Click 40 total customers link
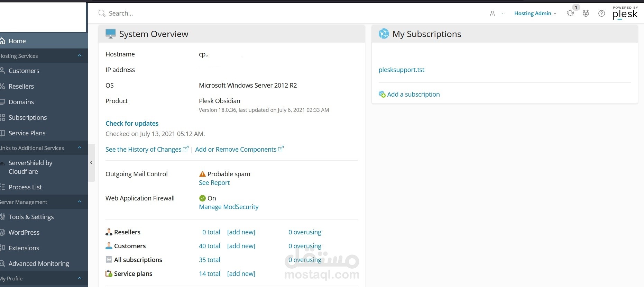Image resolution: width=644 pixels, height=287 pixels. pos(210,246)
